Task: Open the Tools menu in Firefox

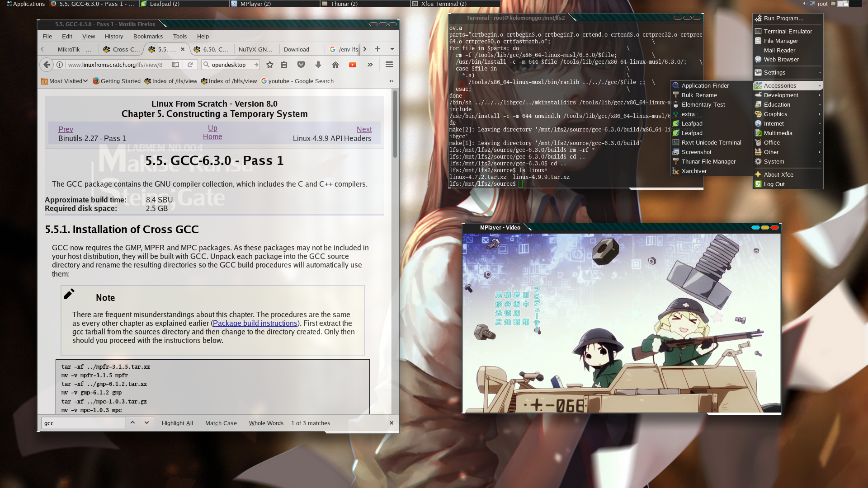Action: click(179, 36)
